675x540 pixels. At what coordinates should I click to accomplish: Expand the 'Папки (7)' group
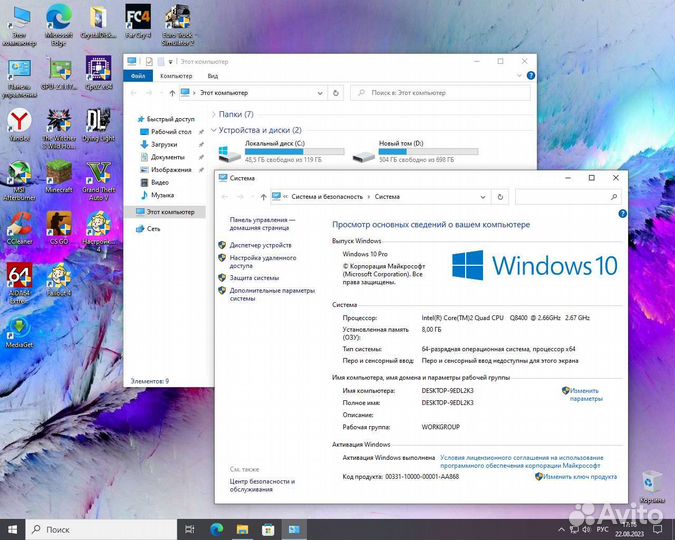click(214, 114)
